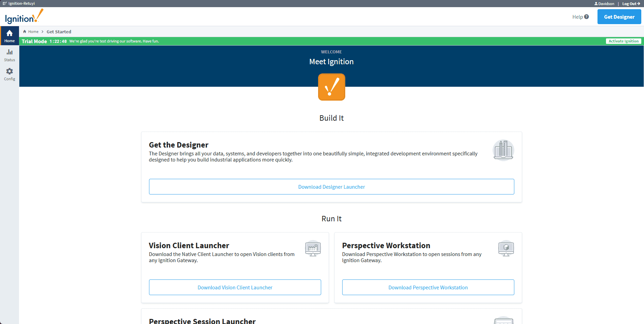Click the Ignition logo in the header

tap(24, 17)
